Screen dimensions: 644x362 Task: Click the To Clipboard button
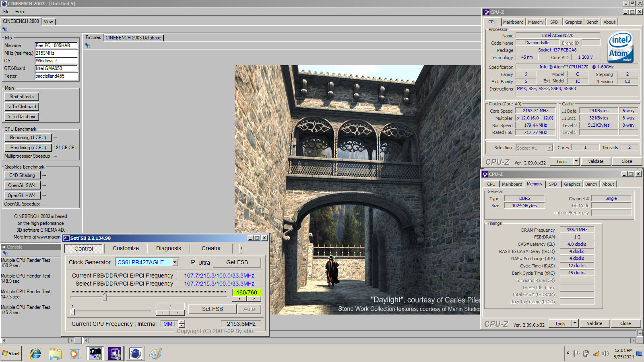click(x=22, y=107)
